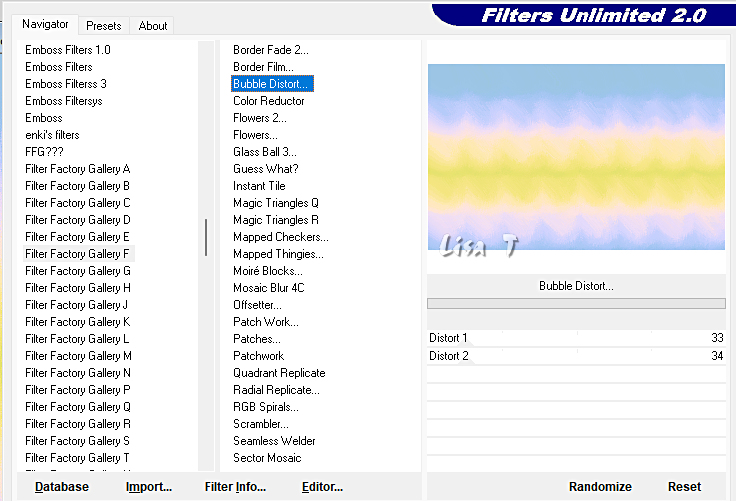736x501 pixels.
Task: Choose the Flowers... filter
Action: pyautogui.click(x=255, y=135)
